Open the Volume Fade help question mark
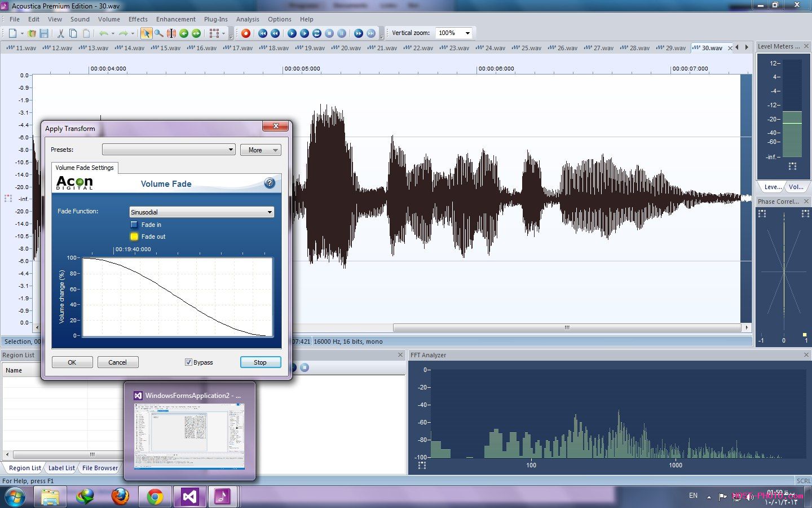The width and height of the screenshot is (812, 508). (270, 183)
